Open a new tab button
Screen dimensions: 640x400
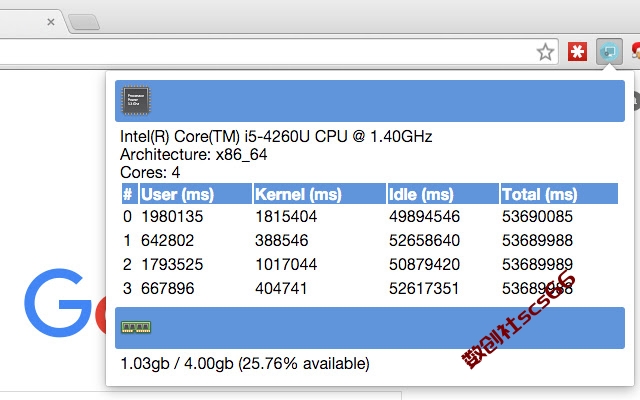[x=84, y=22]
